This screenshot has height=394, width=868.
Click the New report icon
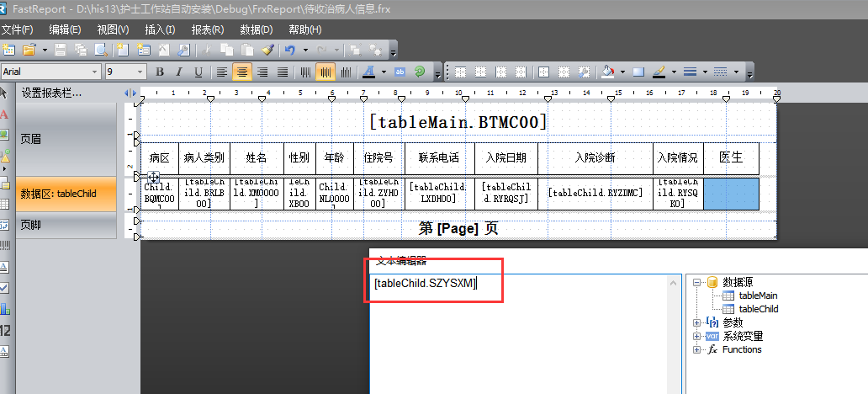coord(8,50)
